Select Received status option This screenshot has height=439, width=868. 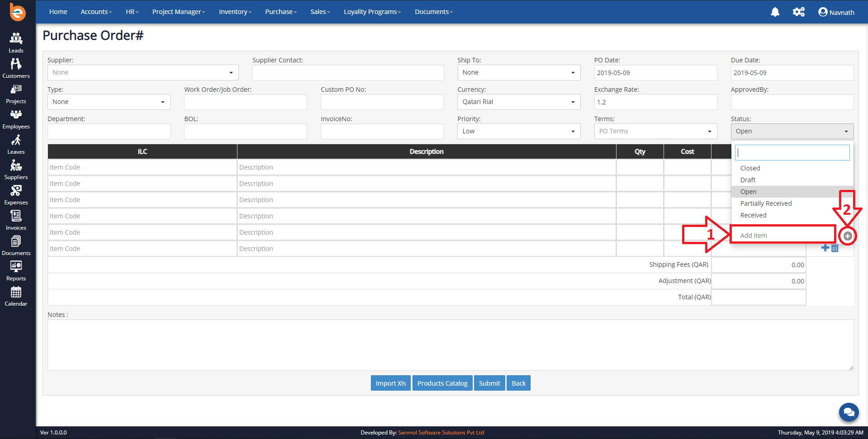pos(792,215)
